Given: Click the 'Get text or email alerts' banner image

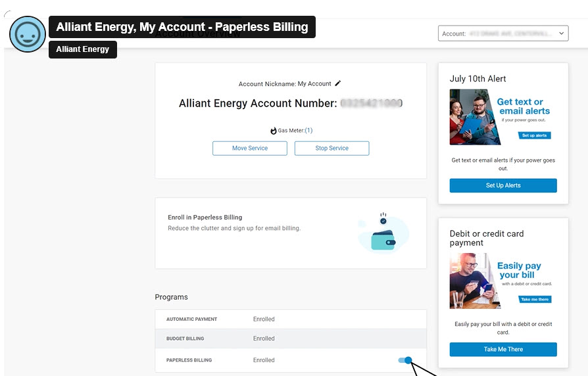Looking at the screenshot, I should tap(503, 117).
